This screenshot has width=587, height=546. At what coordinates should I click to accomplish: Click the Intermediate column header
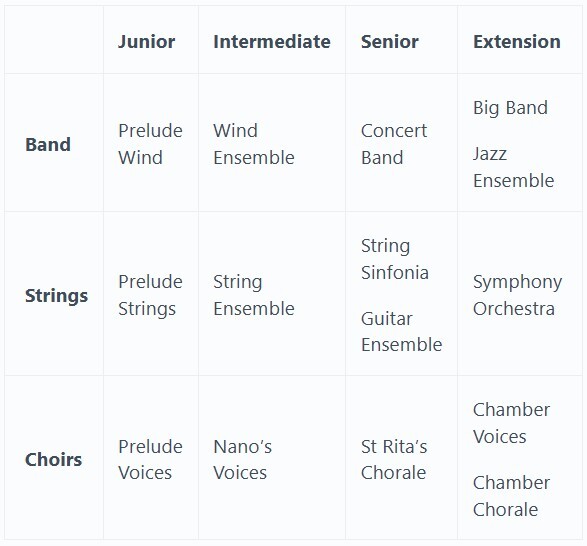click(272, 42)
